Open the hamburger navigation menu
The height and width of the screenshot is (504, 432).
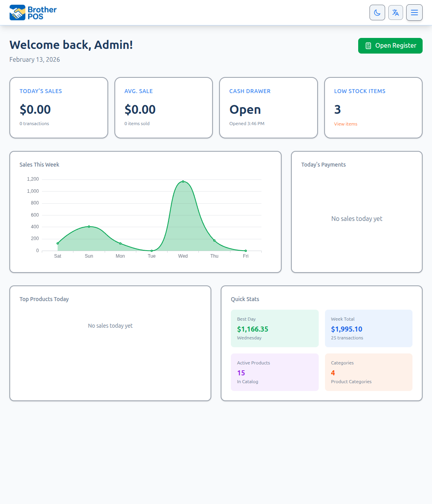[x=414, y=13]
